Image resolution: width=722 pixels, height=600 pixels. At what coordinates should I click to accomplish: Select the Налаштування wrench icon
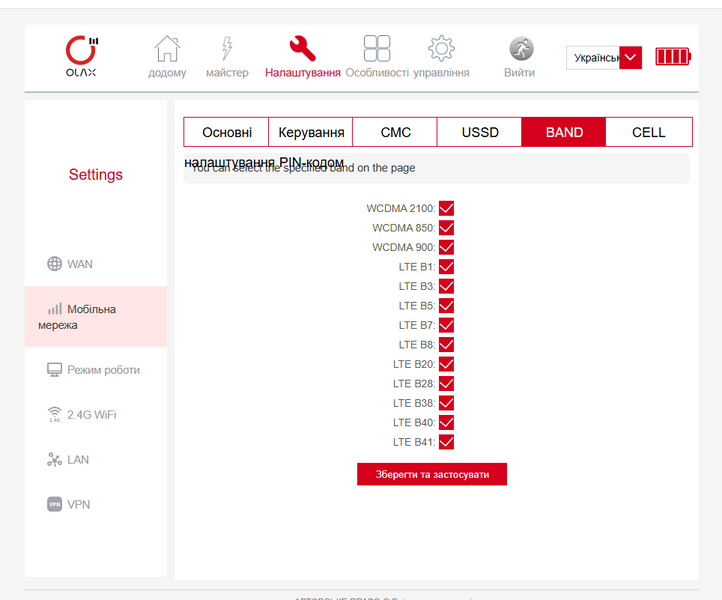pyautogui.click(x=303, y=48)
